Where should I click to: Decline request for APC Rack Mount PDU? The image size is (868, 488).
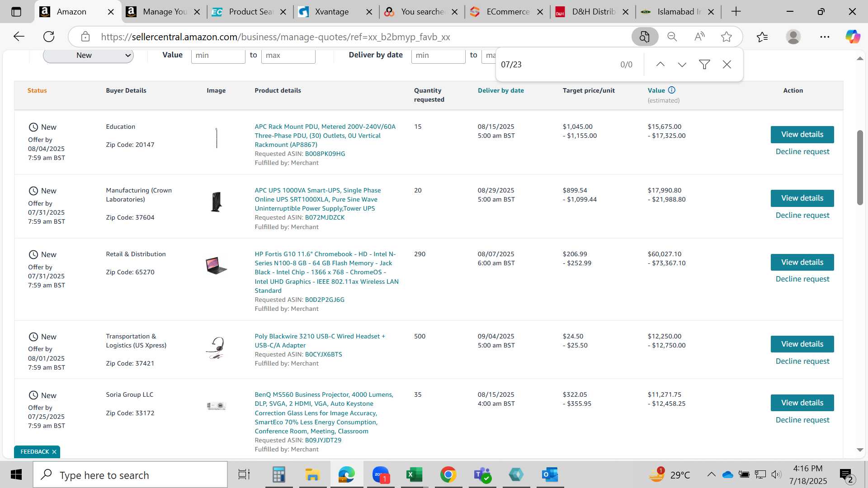pos(802,151)
